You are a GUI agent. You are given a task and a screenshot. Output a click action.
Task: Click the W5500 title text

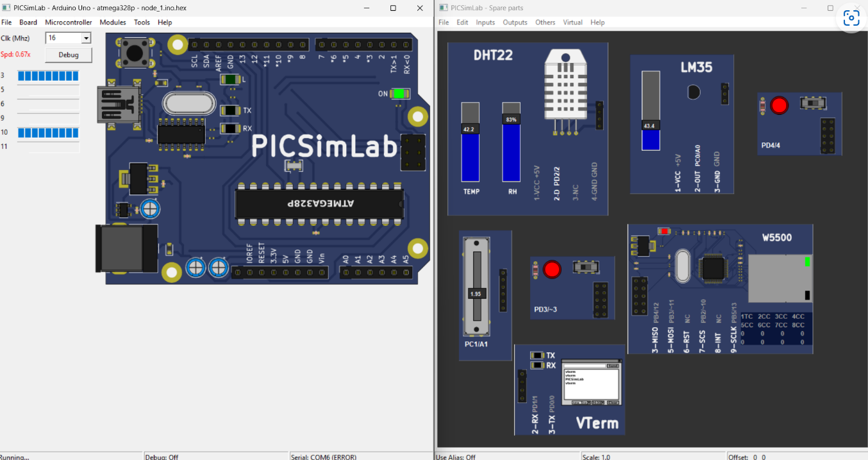click(777, 237)
